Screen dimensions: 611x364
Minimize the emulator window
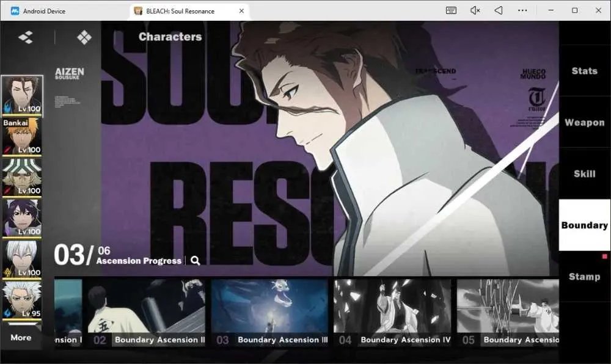(x=551, y=10)
